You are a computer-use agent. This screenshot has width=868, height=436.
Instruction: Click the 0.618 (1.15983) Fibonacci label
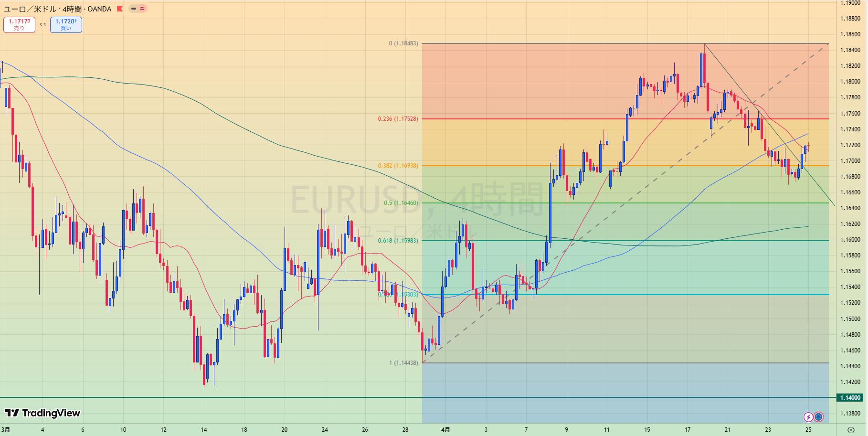397,241
